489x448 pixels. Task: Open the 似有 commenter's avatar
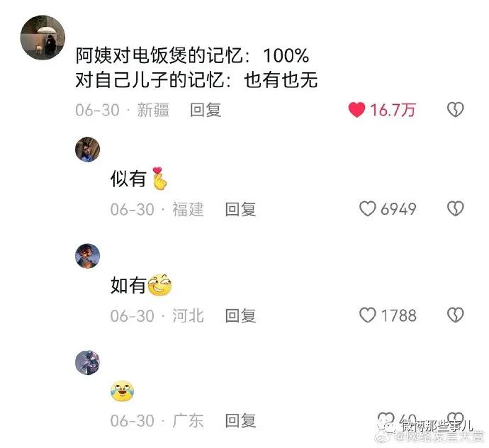[x=88, y=149]
